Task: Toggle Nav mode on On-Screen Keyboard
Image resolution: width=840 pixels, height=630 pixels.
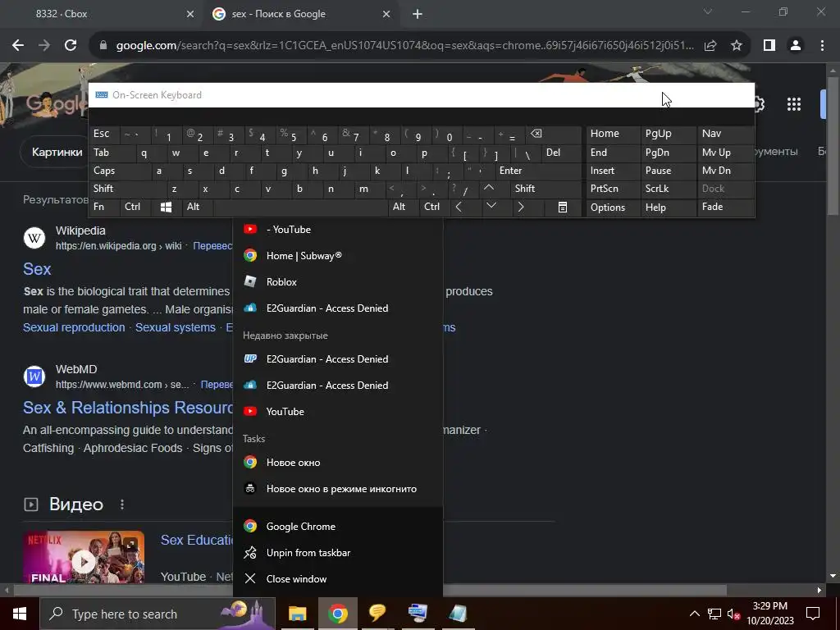Action: [725, 134]
